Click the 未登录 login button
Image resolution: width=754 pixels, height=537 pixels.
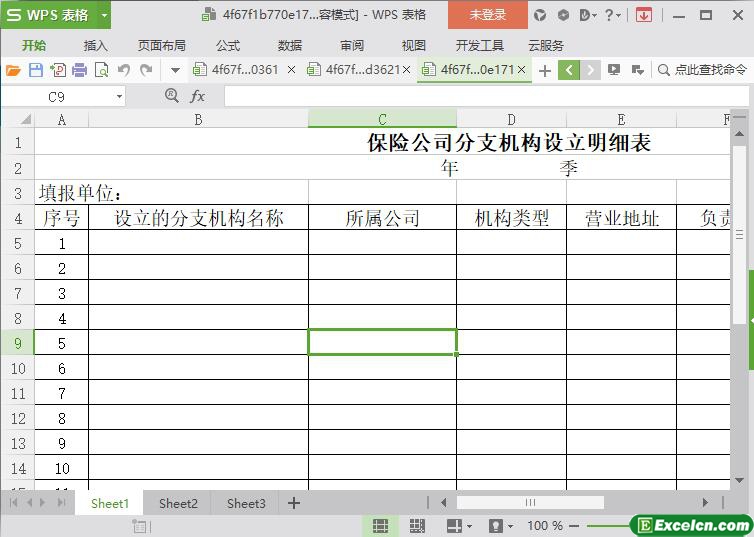(x=488, y=15)
